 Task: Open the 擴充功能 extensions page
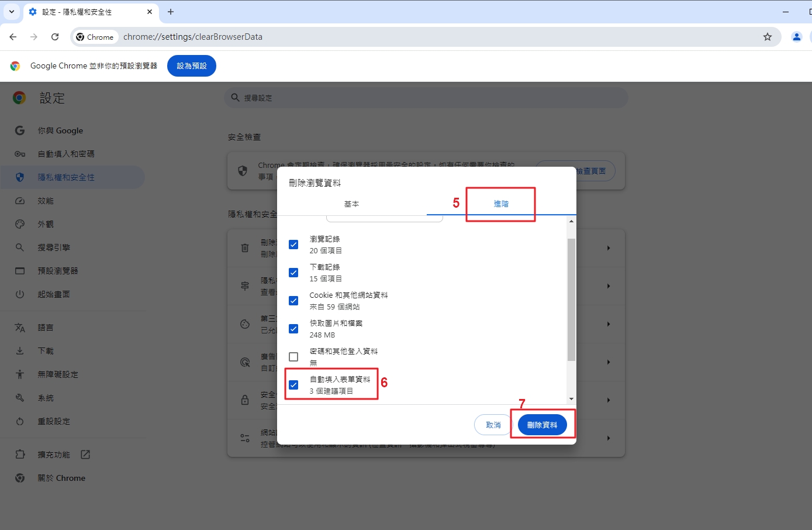(x=54, y=455)
